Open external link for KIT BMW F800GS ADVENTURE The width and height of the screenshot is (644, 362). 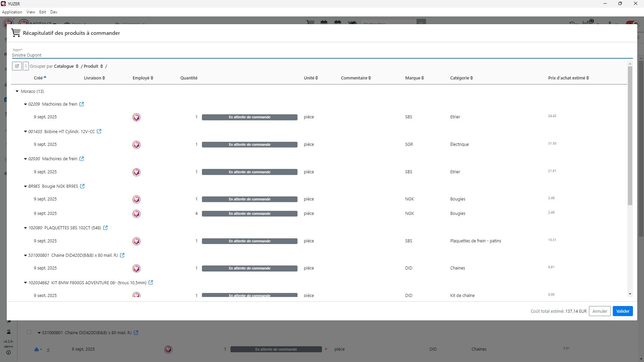click(x=151, y=283)
